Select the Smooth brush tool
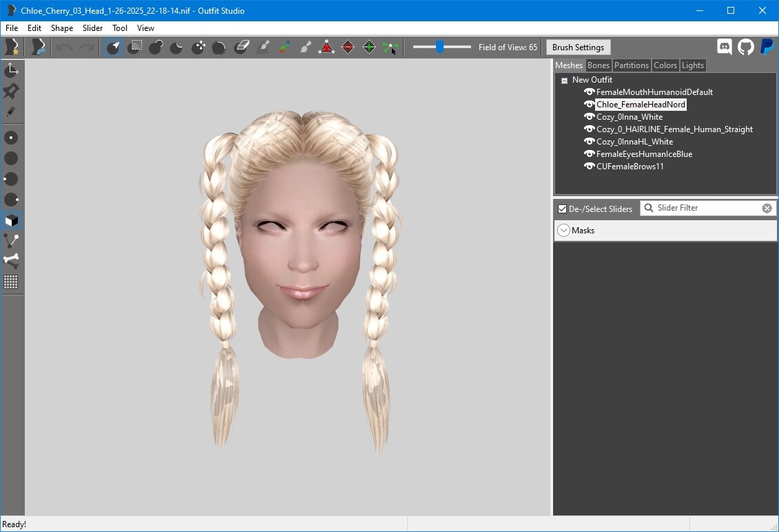The image size is (779, 532). pos(219,47)
